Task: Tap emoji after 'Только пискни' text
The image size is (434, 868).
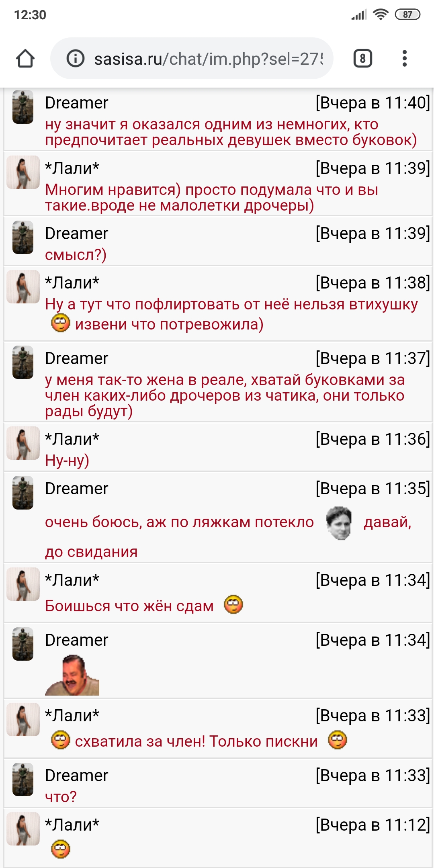Action: click(x=338, y=740)
